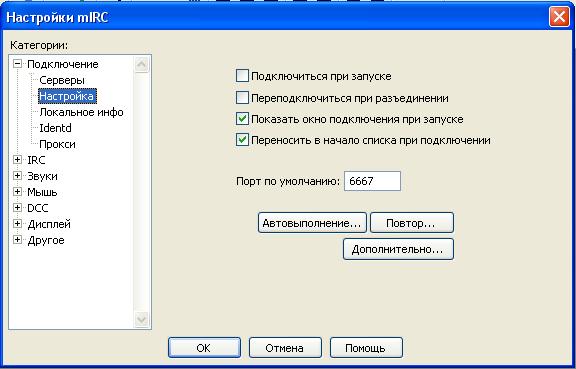Select the Дисплей category label
This screenshot has width=576, height=369.
click(x=49, y=224)
